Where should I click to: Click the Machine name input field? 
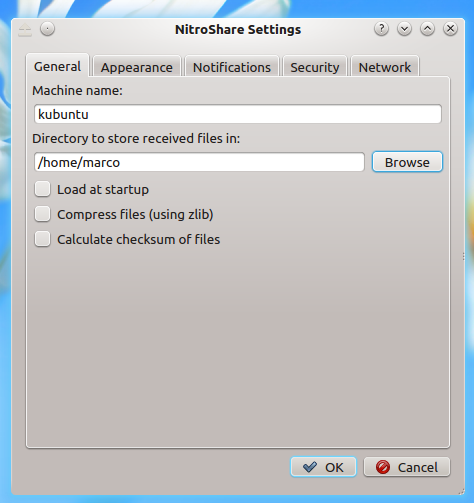238,114
